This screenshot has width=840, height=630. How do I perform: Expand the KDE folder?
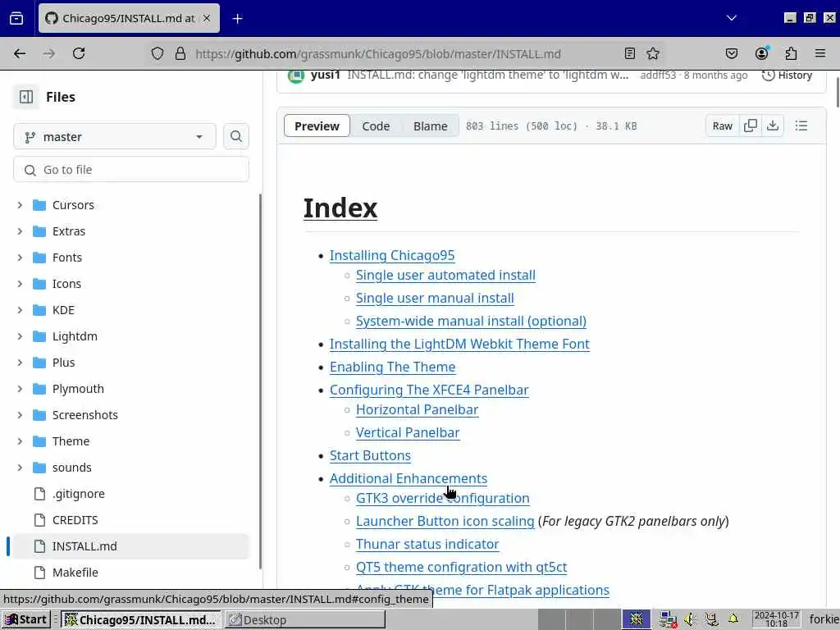(x=20, y=310)
